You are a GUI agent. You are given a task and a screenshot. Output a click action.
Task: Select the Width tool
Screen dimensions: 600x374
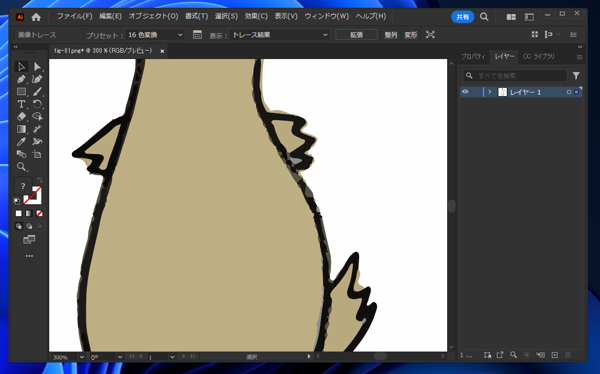pyautogui.click(x=37, y=129)
